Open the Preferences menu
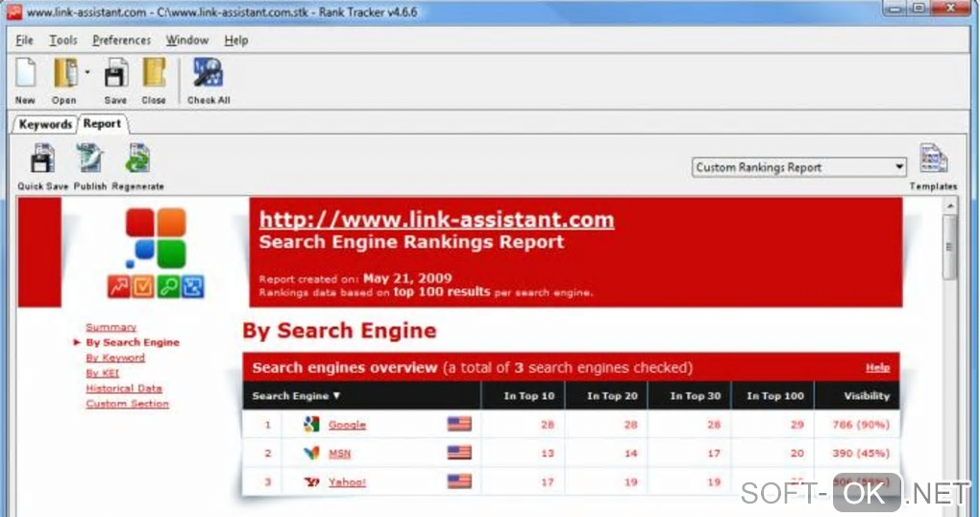Image resolution: width=980 pixels, height=517 pixels. tap(121, 40)
